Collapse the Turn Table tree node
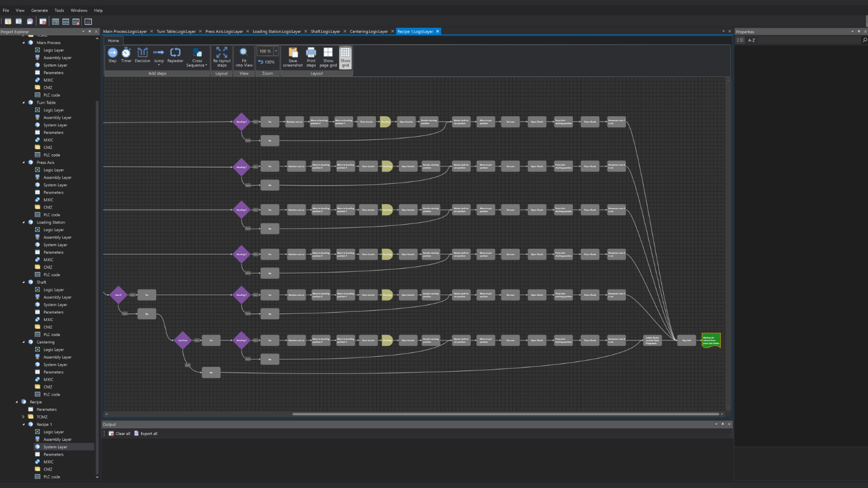The image size is (868, 488). [x=24, y=102]
